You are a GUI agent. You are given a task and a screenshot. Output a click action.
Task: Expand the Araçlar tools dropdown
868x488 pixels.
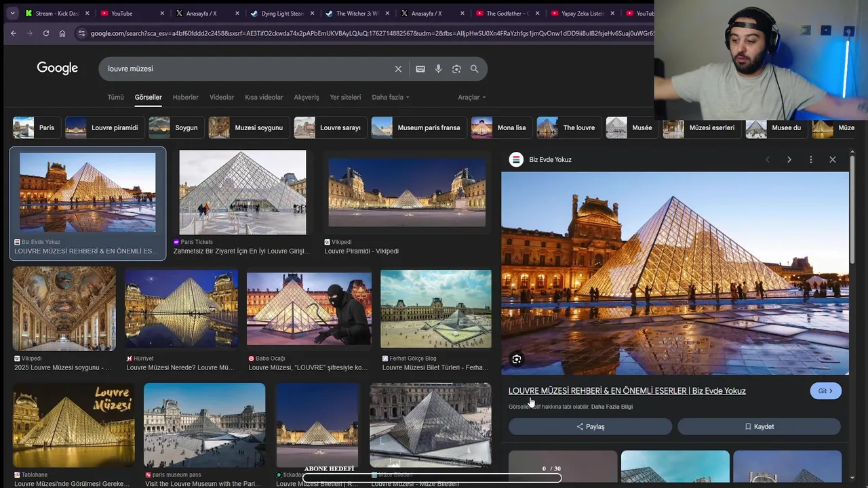[x=471, y=97]
